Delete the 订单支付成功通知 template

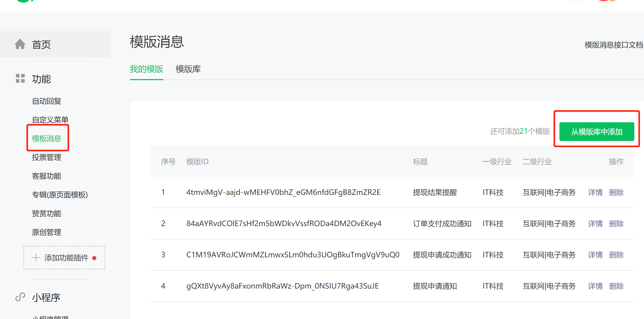(616, 224)
